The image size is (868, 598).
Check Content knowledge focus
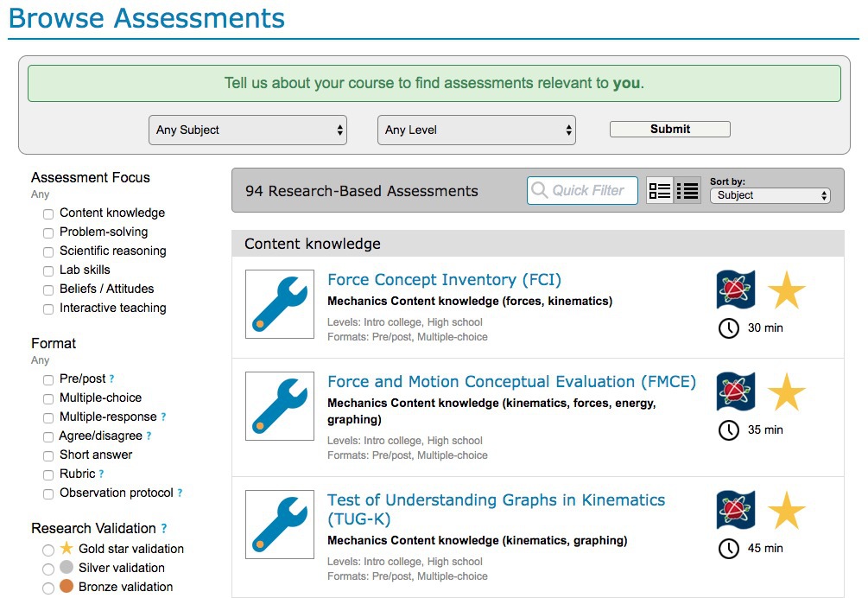pos(48,214)
